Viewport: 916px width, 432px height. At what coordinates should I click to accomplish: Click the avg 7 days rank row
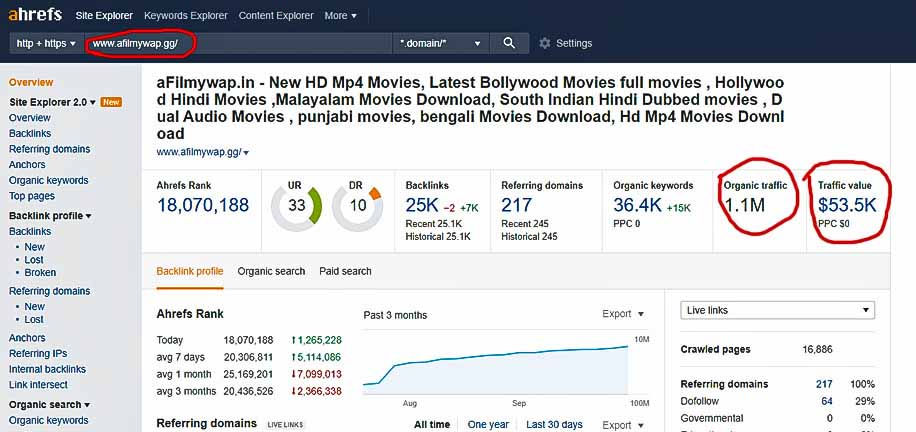(x=249, y=357)
